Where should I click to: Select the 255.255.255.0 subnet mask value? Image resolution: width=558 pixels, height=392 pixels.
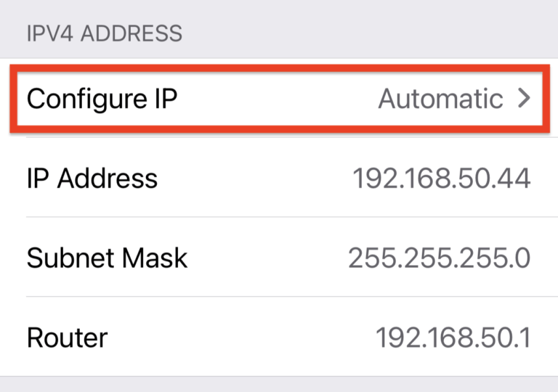coord(439,258)
